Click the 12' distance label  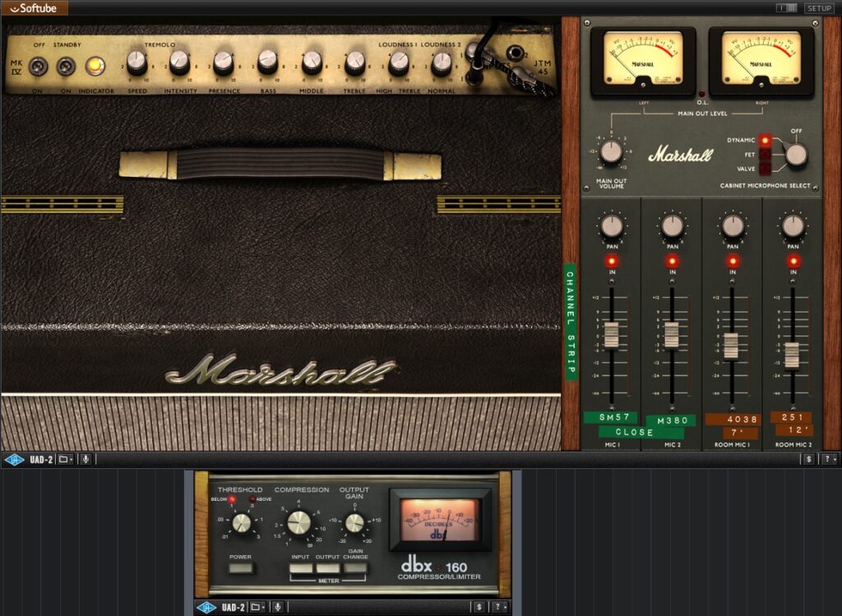pyautogui.click(x=795, y=430)
